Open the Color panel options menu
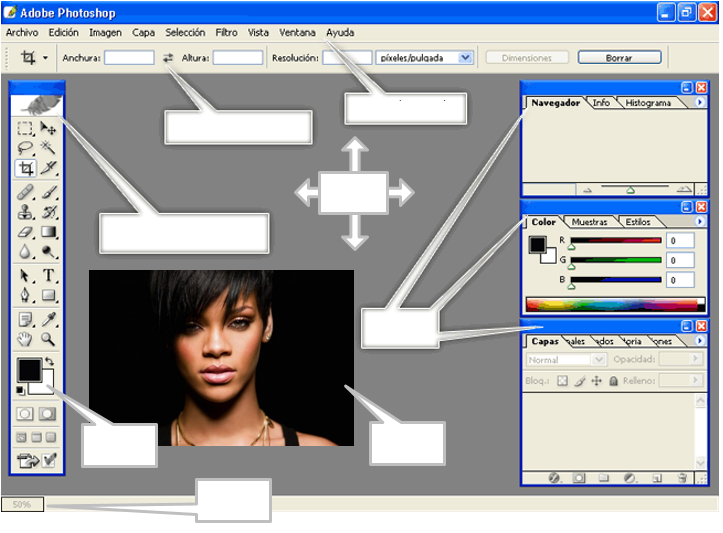 pyautogui.click(x=699, y=222)
